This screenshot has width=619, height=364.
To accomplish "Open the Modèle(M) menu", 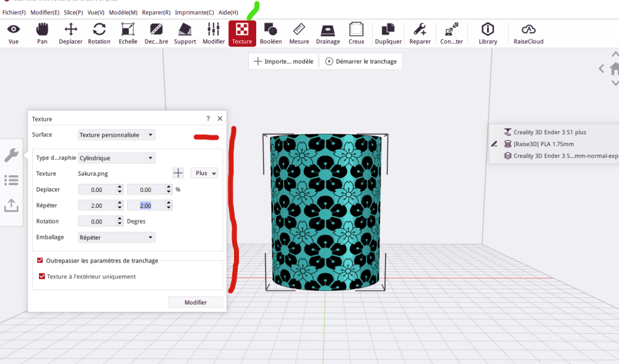I will pos(123,12).
